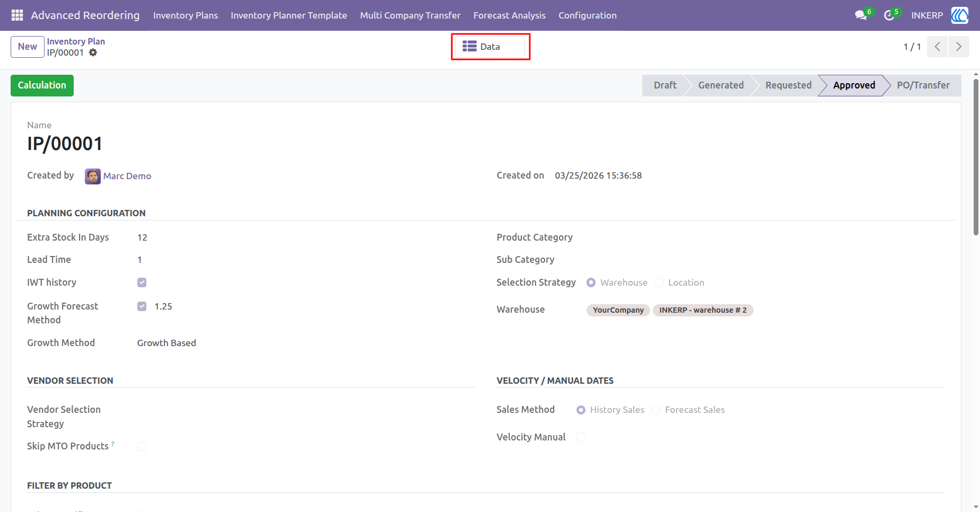
Task: Click the INKERP user name
Action: [927, 15]
